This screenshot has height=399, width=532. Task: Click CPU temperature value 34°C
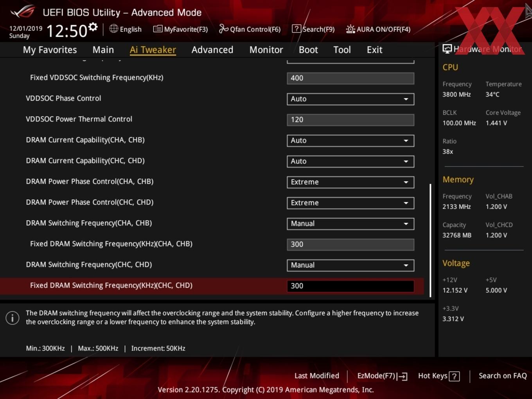click(492, 94)
